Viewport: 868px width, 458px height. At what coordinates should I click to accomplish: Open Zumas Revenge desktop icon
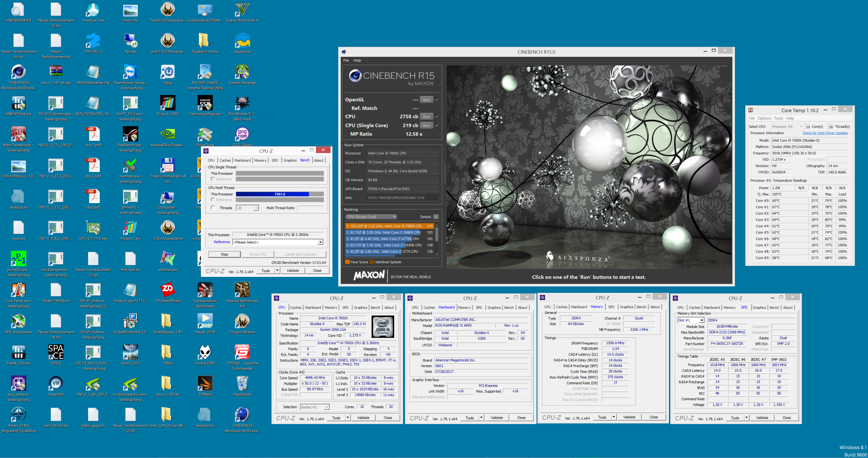pos(242,75)
